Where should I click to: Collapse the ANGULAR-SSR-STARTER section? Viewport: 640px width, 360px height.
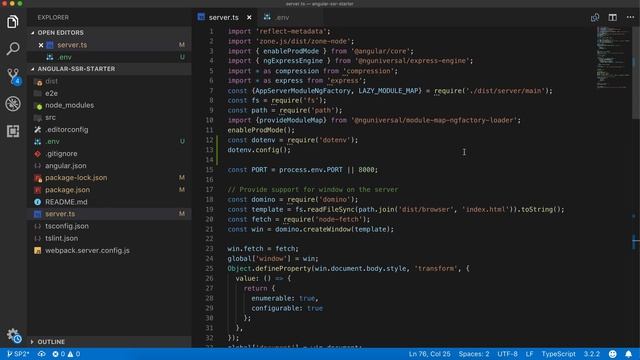[110, 69]
